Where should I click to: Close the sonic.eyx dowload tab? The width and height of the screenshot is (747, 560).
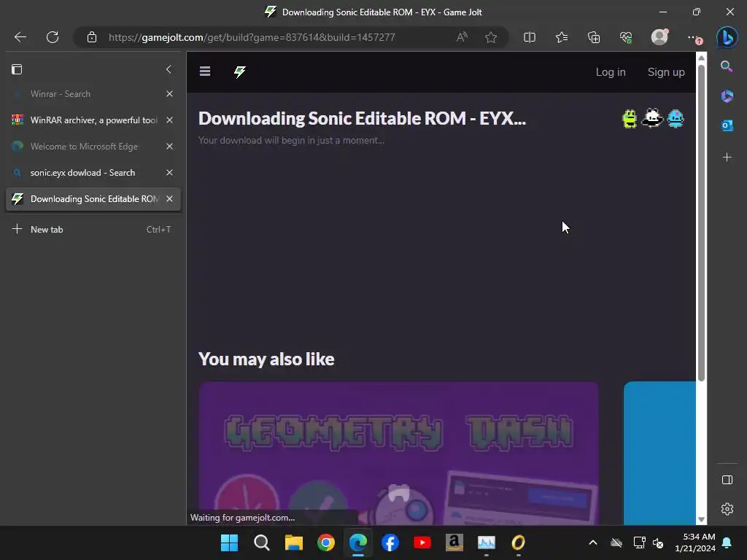coord(169,172)
